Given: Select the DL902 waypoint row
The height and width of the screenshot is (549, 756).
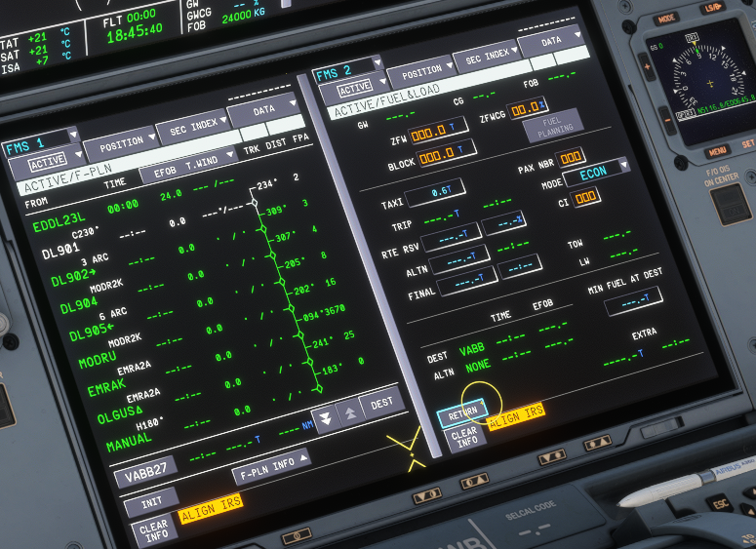Looking at the screenshot, I should click(73, 278).
